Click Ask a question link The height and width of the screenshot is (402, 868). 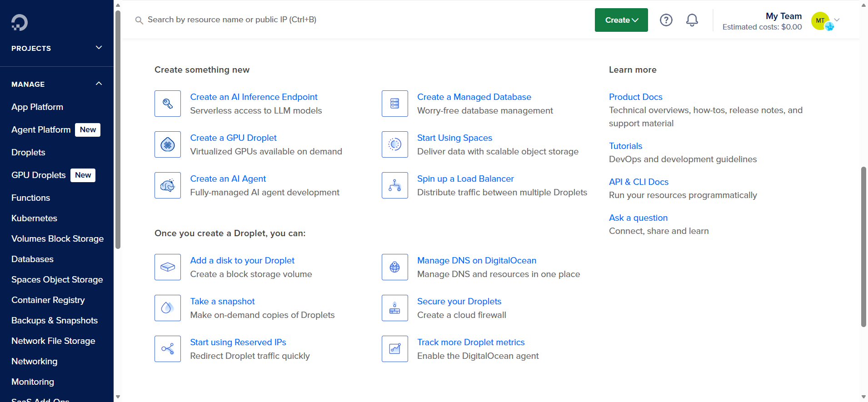(638, 218)
